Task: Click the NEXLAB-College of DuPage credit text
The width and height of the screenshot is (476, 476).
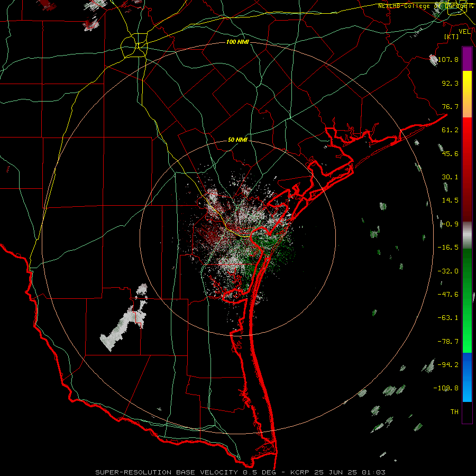Action: [x=425, y=6]
